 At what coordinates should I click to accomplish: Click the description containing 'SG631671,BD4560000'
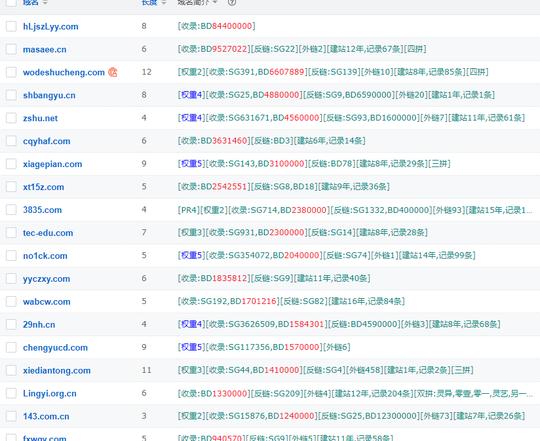(x=352, y=118)
